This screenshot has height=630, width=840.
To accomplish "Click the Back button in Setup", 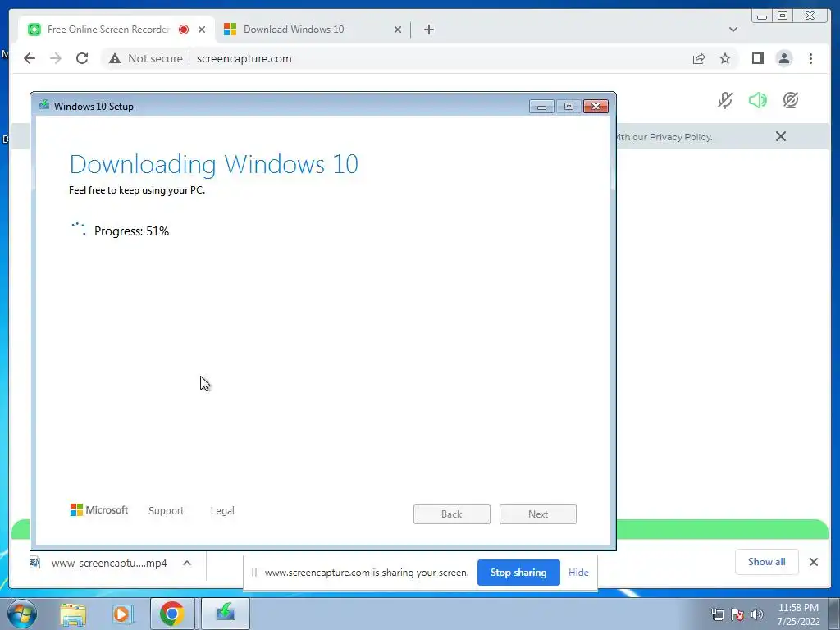I will pyautogui.click(x=452, y=514).
